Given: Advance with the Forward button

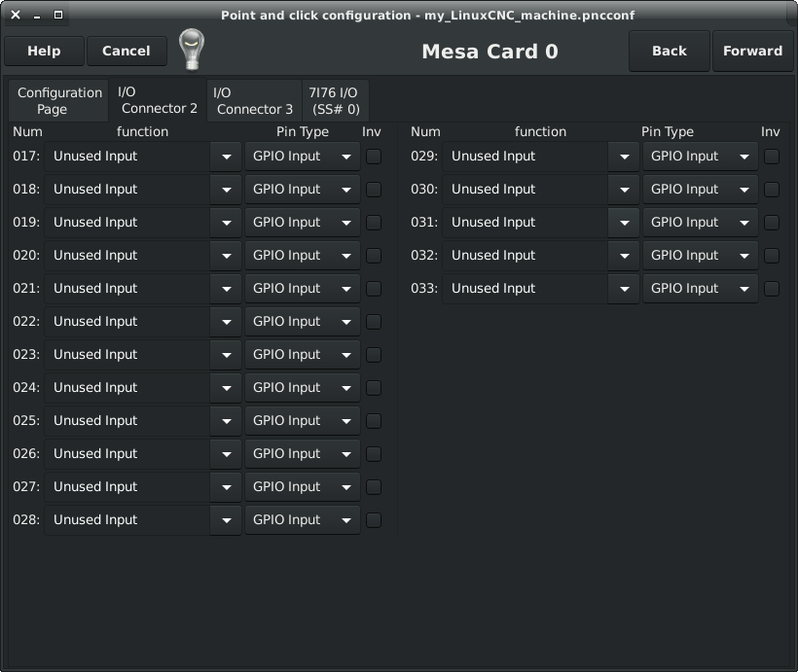Looking at the screenshot, I should [x=752, y=51].
